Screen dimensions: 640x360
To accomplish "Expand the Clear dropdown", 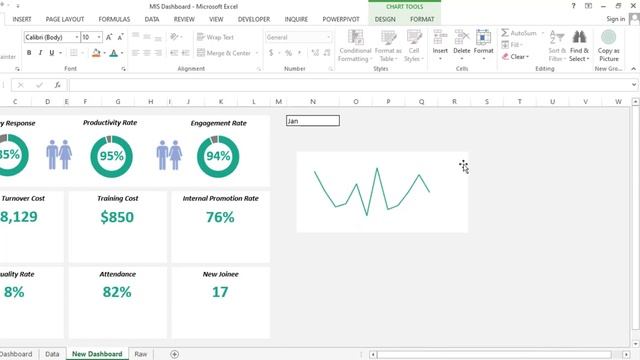I will click(527, 57).
